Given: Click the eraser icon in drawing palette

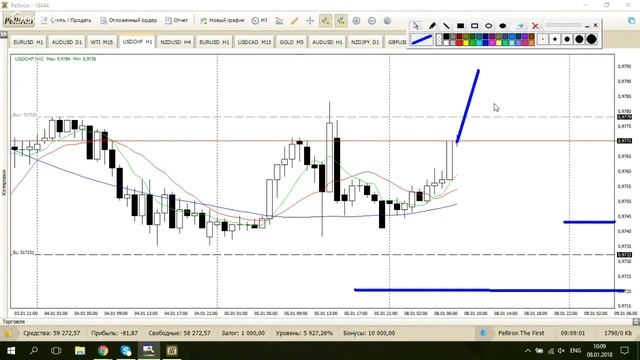Looking at the screenshot, I should (x=520, y=26).
